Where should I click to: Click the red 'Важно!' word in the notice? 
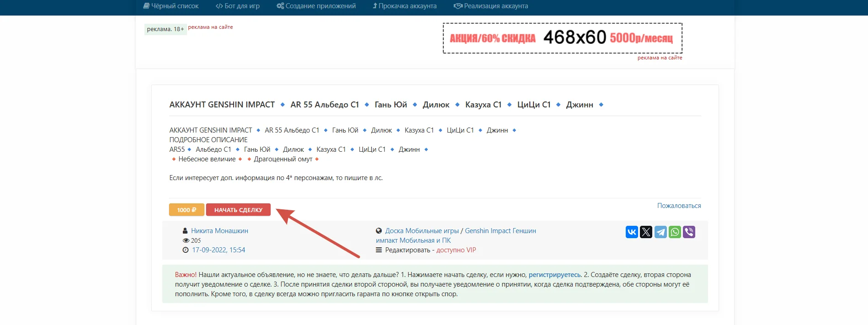pos(186,275)
